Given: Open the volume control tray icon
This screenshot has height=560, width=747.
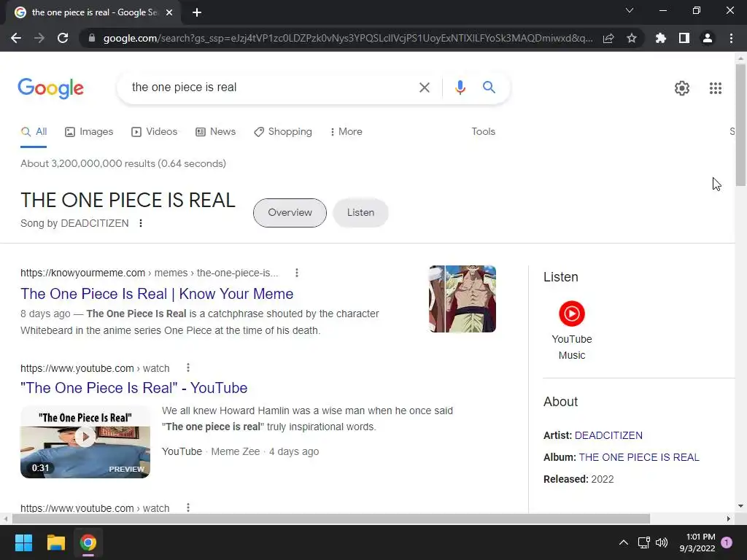Looking at the screenshot, I should pyautogui.click(x=662, y=542).
